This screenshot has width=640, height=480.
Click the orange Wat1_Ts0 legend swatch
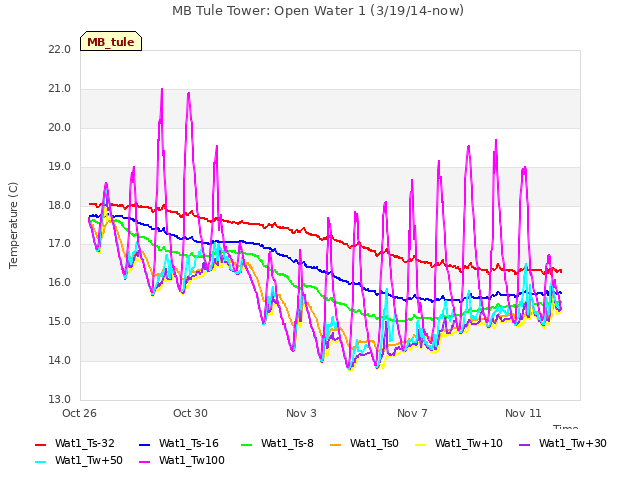(x=336, y=444)
